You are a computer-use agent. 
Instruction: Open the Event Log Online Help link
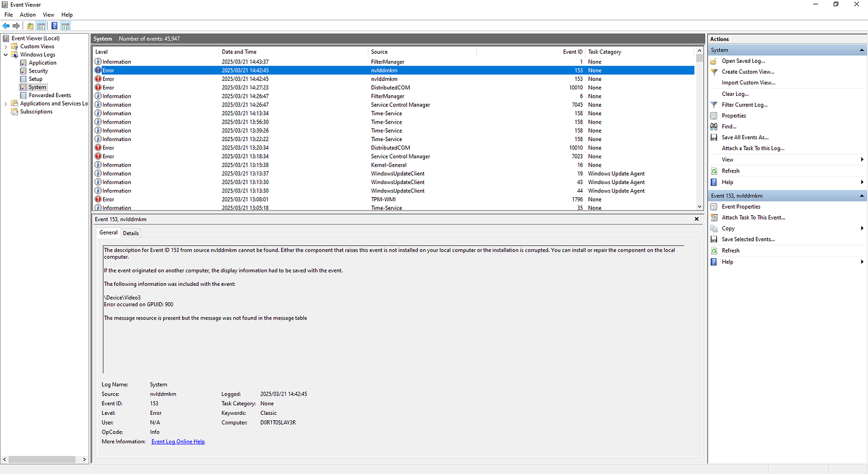[x=178, y=441]
